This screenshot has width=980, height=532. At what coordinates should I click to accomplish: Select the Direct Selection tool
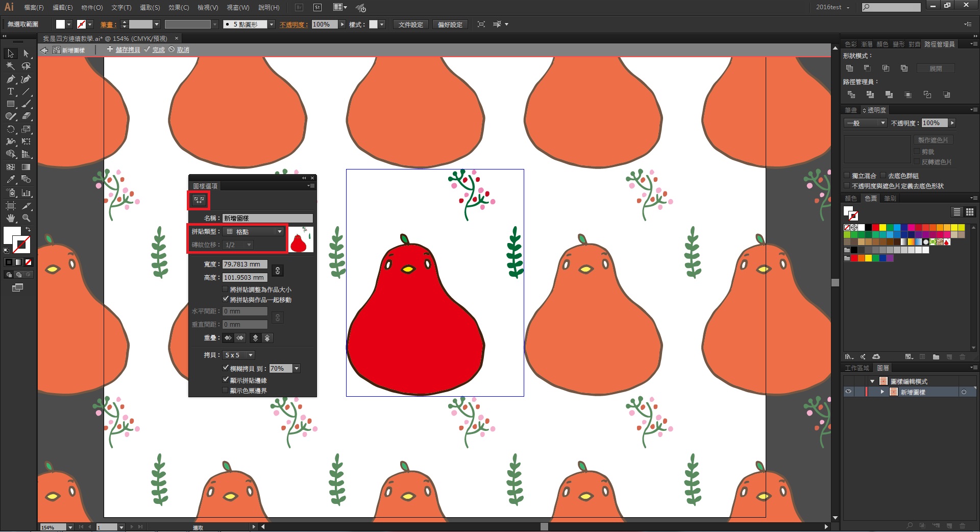[26, 54]
